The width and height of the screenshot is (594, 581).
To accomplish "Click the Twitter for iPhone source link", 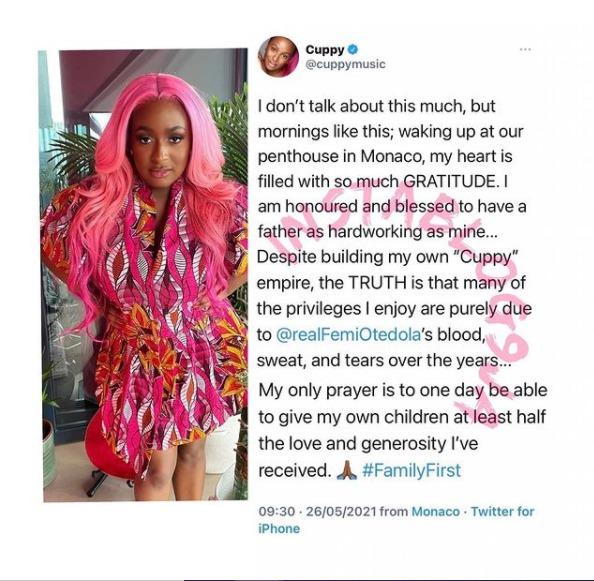I will point(396,520).
